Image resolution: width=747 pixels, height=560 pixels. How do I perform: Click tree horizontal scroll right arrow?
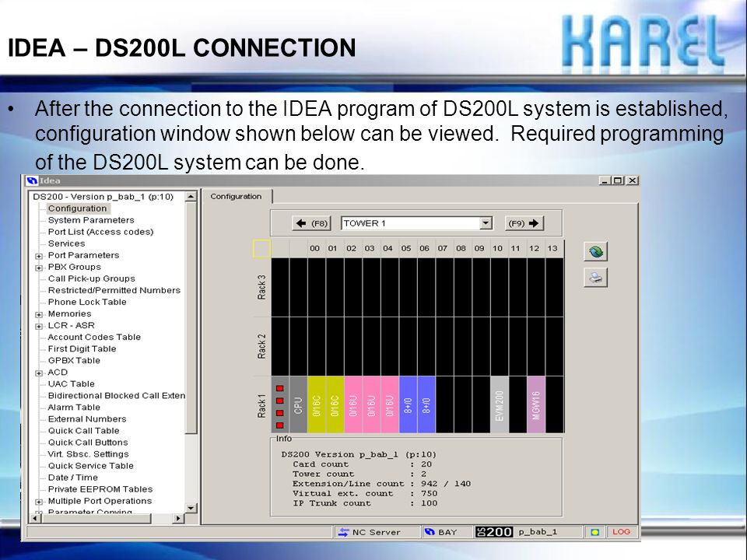[178, 518]
